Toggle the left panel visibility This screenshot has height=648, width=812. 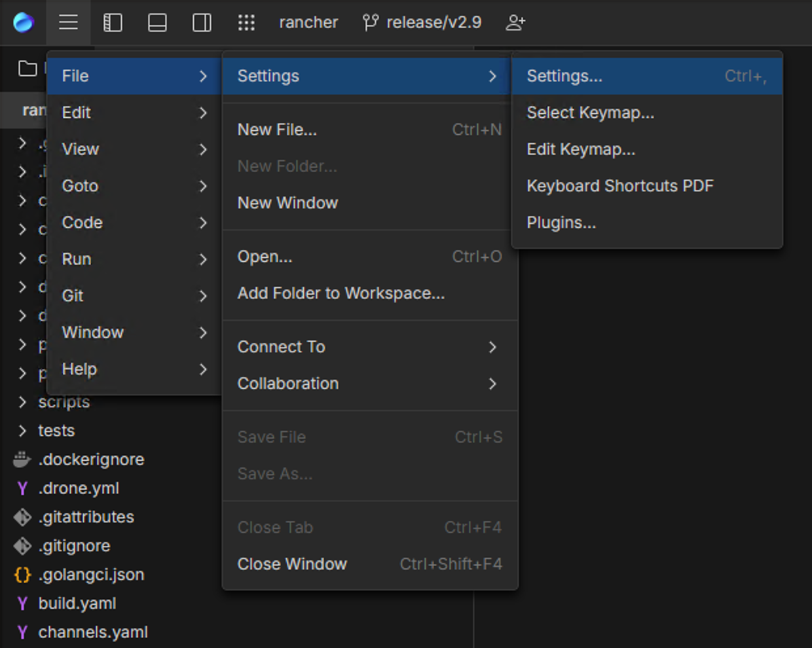click(x=112, y=22)
